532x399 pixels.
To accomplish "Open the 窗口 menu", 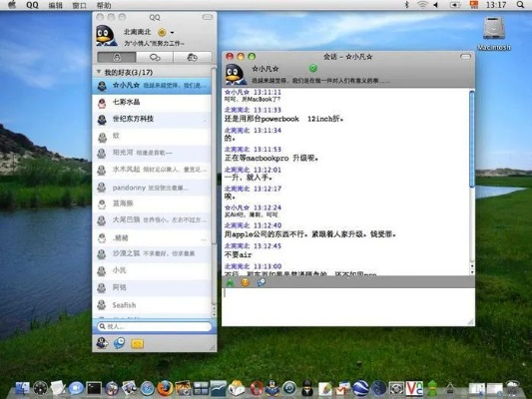I will tap(80, 5).
